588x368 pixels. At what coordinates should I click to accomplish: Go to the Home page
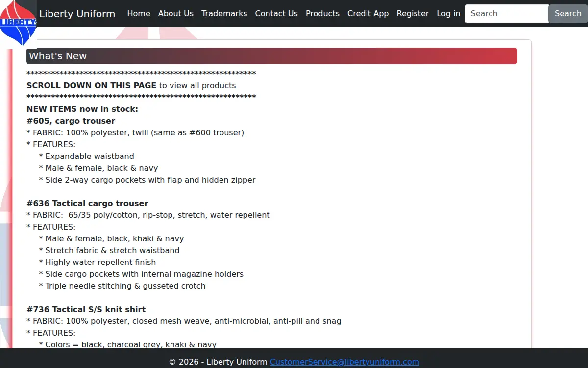click(139, 14)
